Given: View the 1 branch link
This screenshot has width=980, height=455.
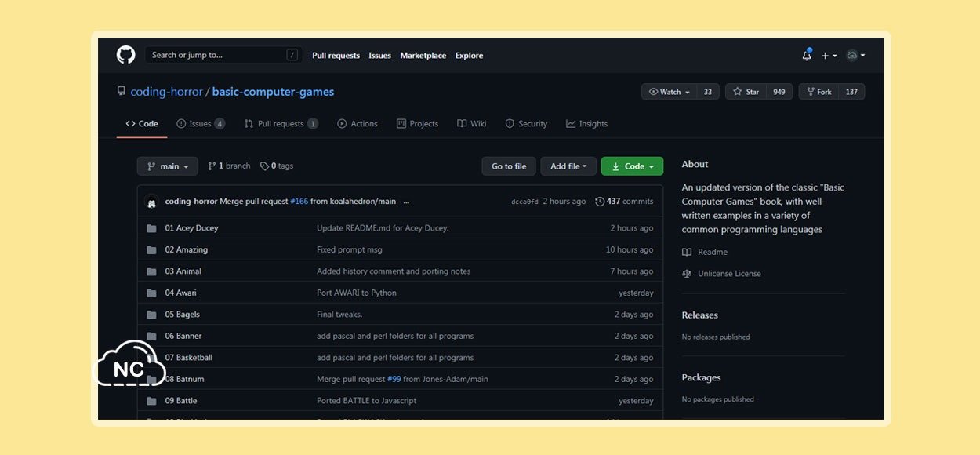Looking at the screenshot, I should [x=229, y=166].
